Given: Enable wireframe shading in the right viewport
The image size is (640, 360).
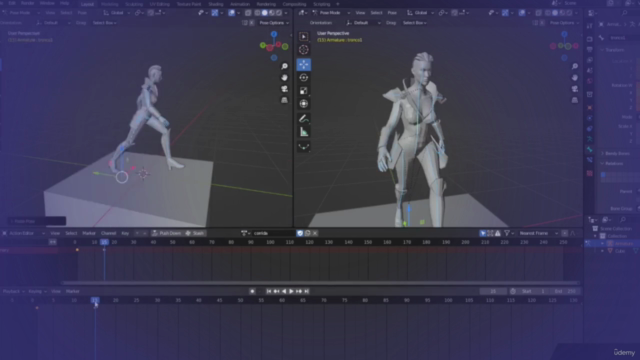Looking at the screenshot, I should pyautogui.click(x=547, y=13).
